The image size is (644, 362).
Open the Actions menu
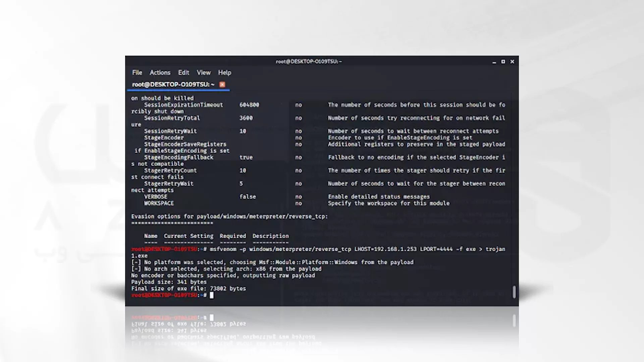tap(160, 73)
